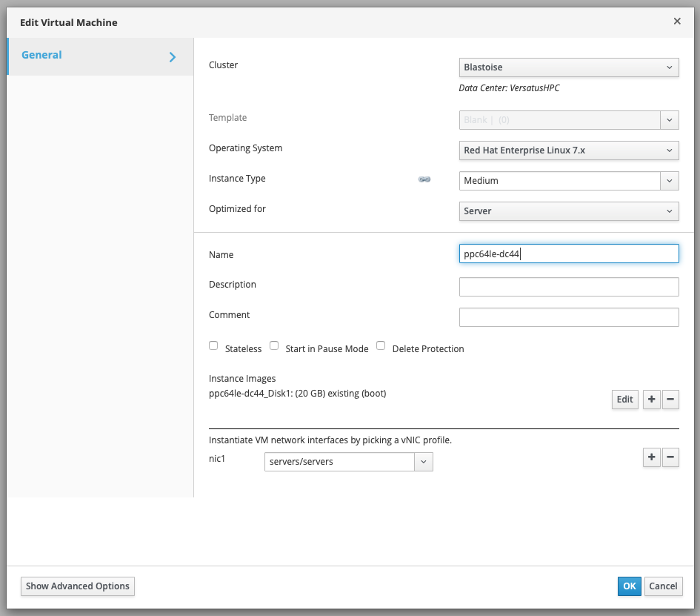Remove nic1 with the minus button
The width and height of the screenshot is (700, 616).
(x=670, y=457)
